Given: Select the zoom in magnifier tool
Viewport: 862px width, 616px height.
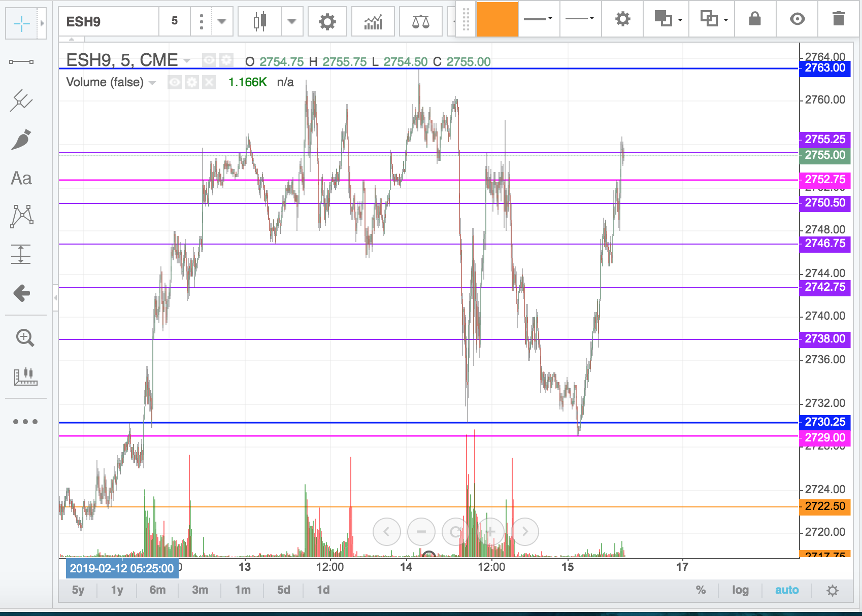Looking at the screenshot, I should click(x=24, y=338).
